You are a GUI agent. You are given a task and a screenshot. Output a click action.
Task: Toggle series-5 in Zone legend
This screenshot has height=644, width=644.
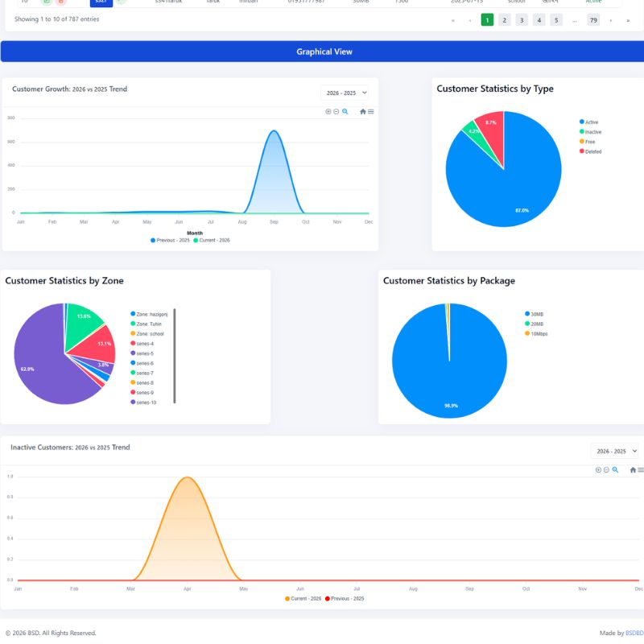142,353
